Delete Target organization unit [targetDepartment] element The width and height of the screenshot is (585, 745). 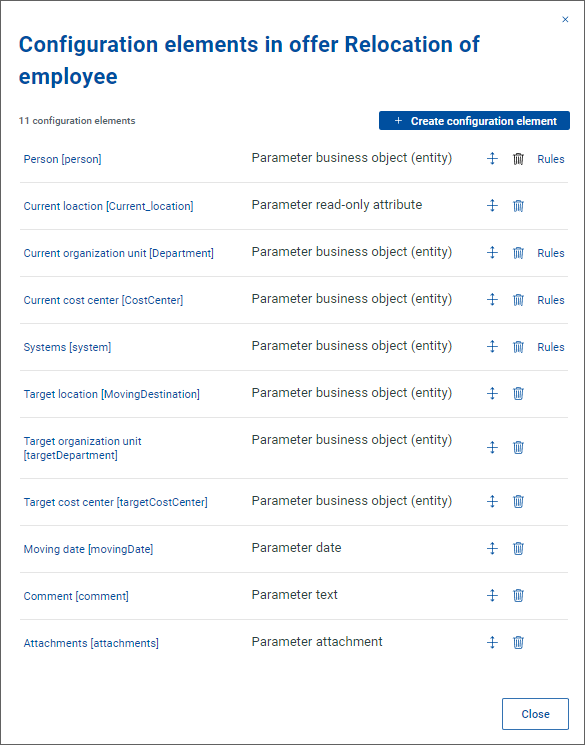tap(518, 448)
